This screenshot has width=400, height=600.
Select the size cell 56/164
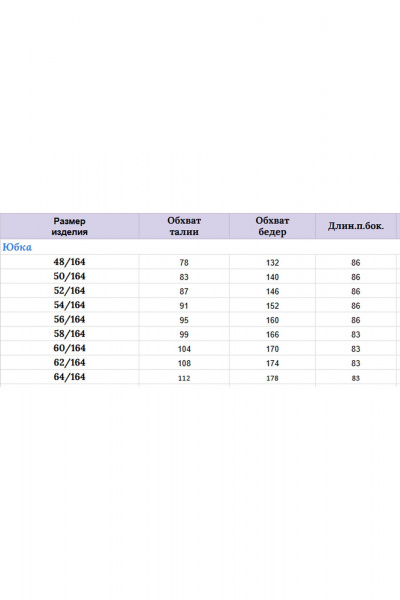69,320
